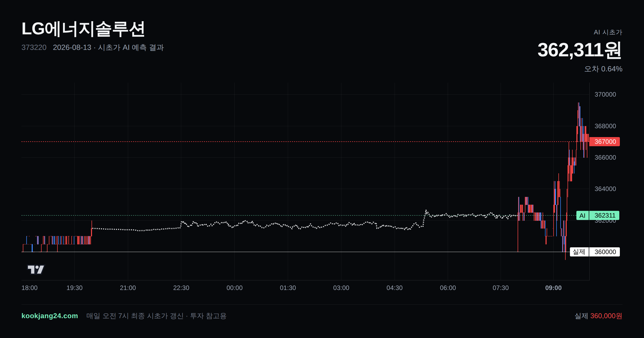Click the 04:30 time axis label
The image size is (644, 338).
click(x=394, y=288)
